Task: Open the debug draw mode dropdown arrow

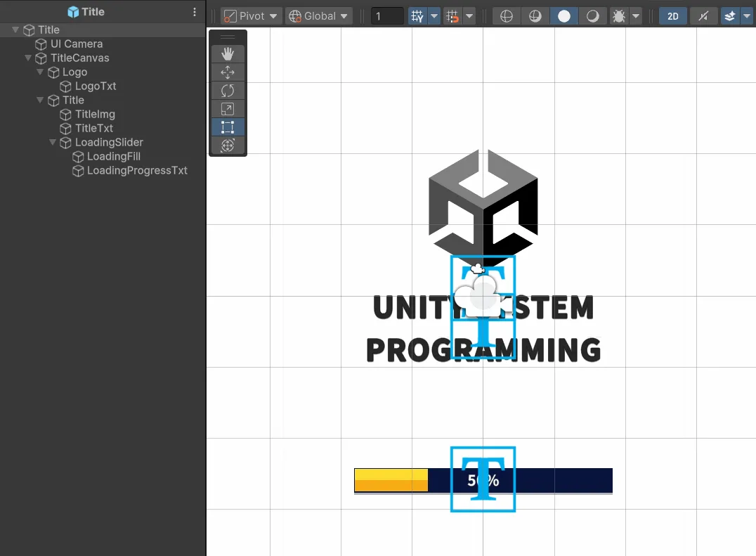Action: (x=636, y=16)
